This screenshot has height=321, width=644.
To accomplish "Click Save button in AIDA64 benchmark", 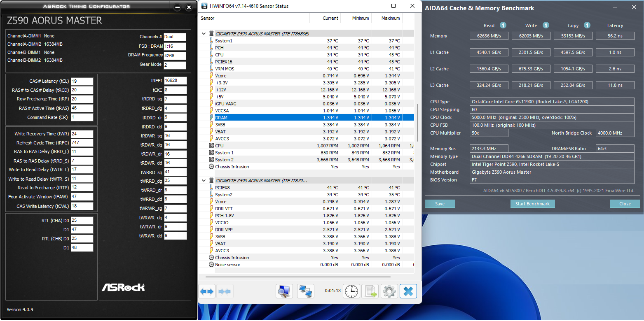I will [x=440, y=204].
